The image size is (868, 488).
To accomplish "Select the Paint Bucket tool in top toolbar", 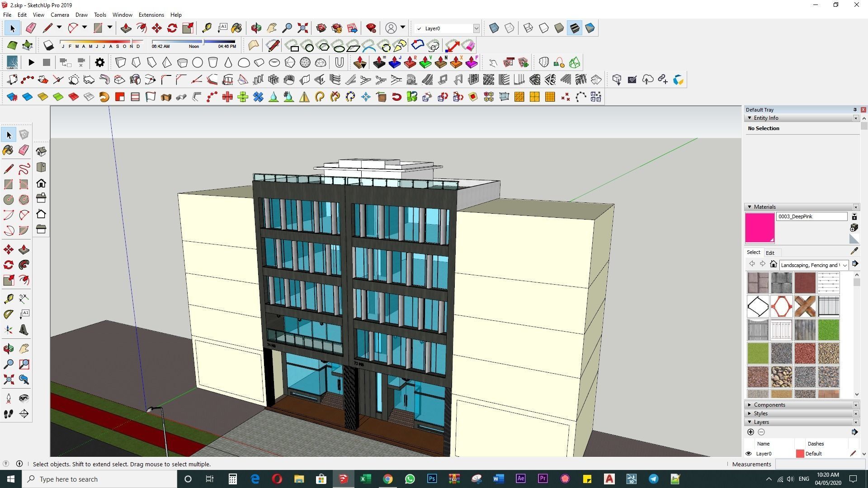I will point(236,28).
